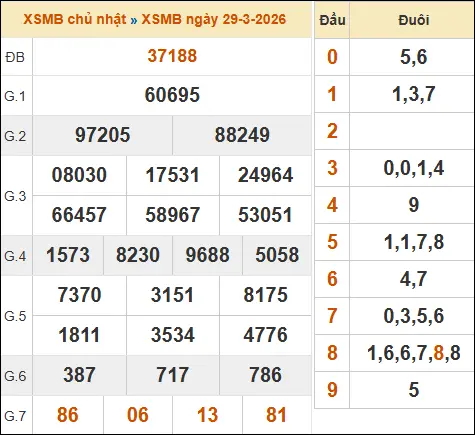Select G.5 number 8175
The width and height of the screenshot is (475, 435).
(x=265, y=295)
